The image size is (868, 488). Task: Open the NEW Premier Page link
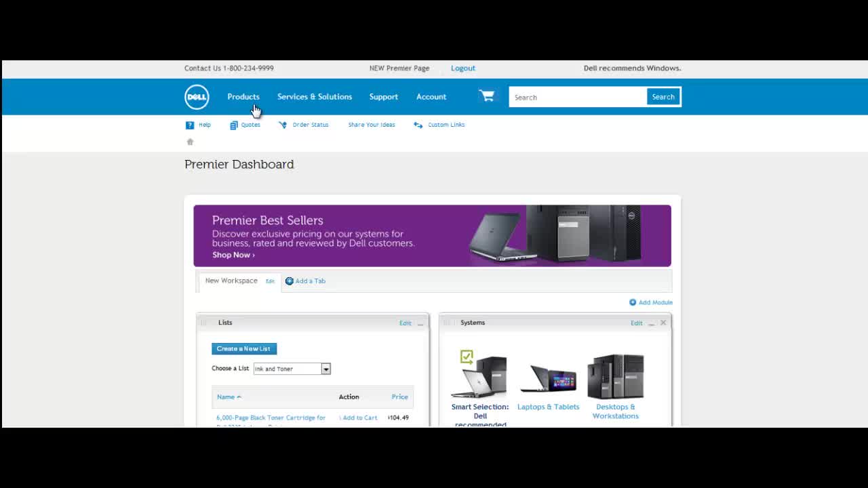399,68
